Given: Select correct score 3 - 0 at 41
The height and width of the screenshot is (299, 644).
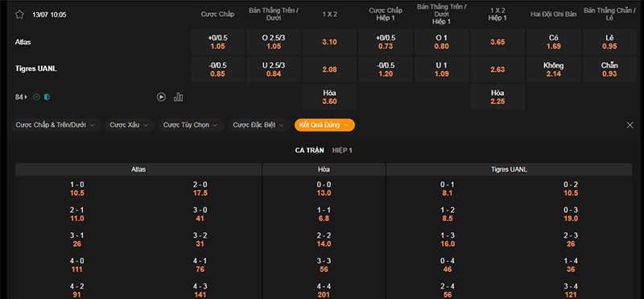Looking at the screenshot, I should pyautogui.click(x=200, y=214).
